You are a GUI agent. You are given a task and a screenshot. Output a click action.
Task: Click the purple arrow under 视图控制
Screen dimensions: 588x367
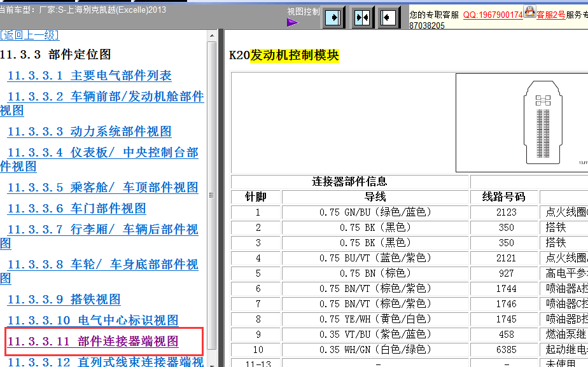[x=293, y=23]
